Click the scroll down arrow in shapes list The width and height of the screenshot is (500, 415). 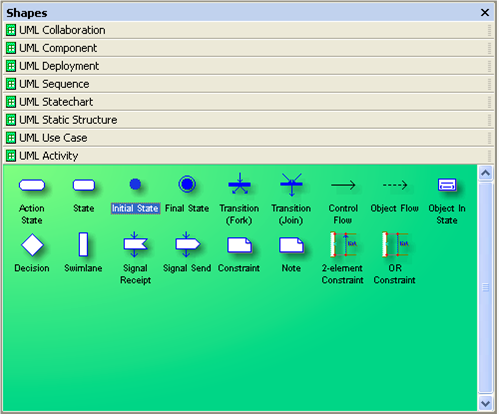486,403
